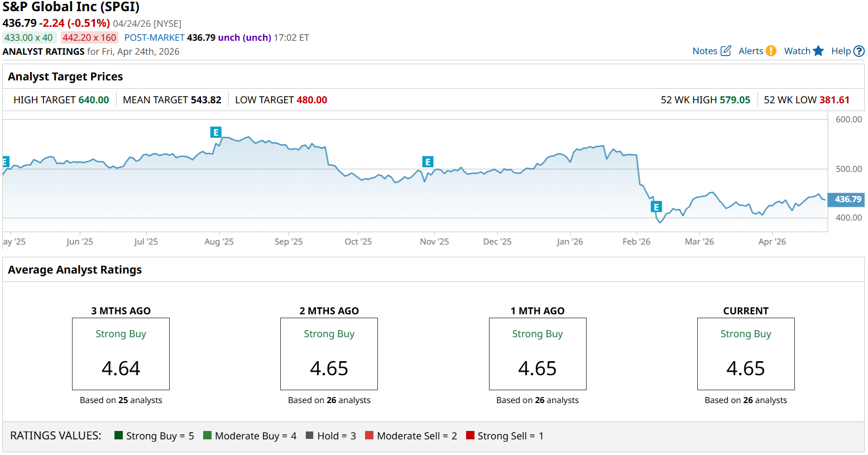
Task: Click the Hold gray legend square
Action: [310, 435]
